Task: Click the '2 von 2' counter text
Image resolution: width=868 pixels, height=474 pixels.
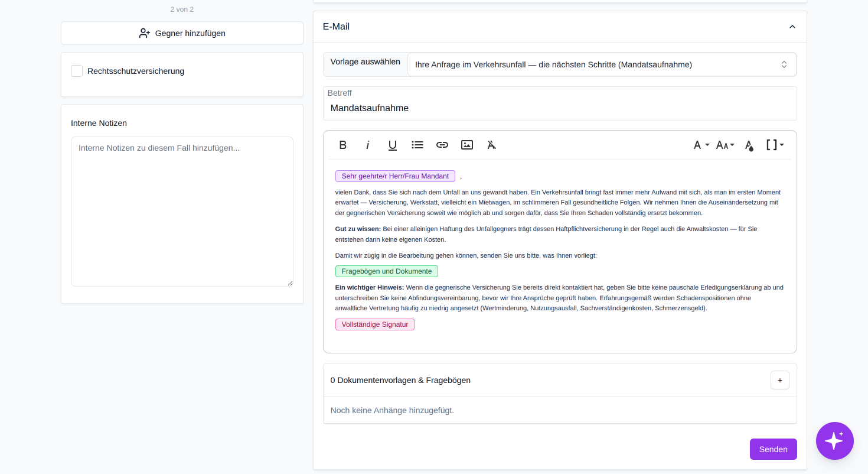Action: tap(182, 9)
